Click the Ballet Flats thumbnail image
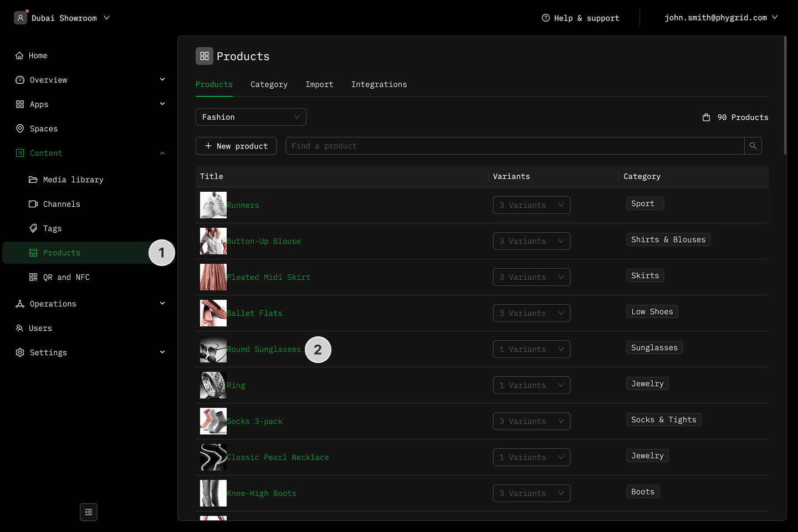798x532 pixels. click(213, 313)
